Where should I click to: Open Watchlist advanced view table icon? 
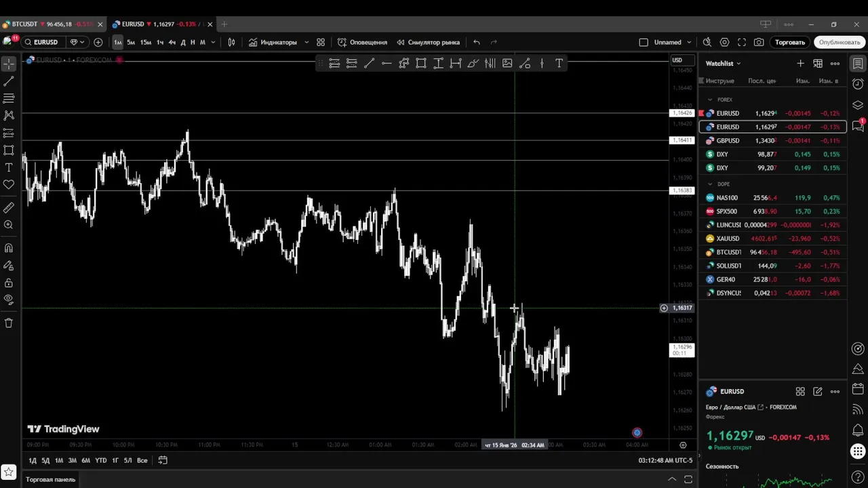[x=818, y=63]
